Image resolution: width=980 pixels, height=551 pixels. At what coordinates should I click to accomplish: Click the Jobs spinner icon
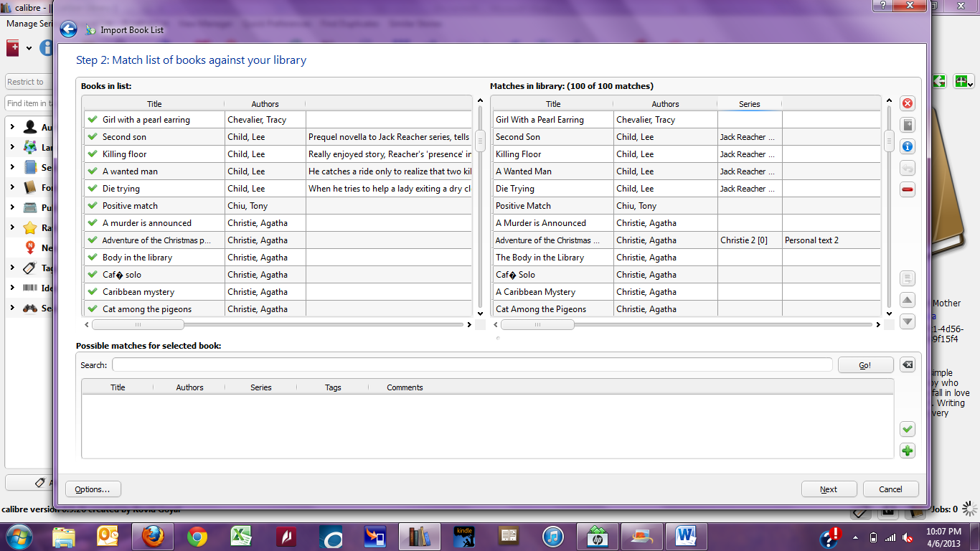970,509
